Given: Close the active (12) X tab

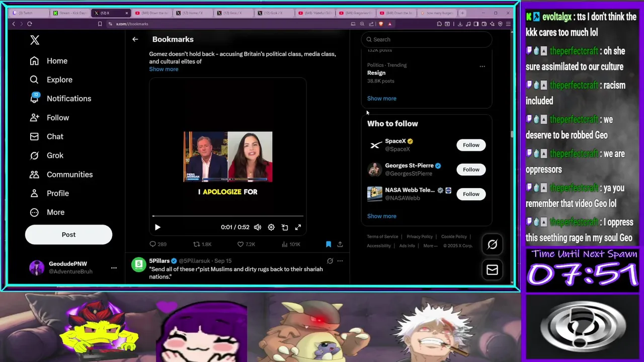Looking at the screenshot, I should pos(127,13).
